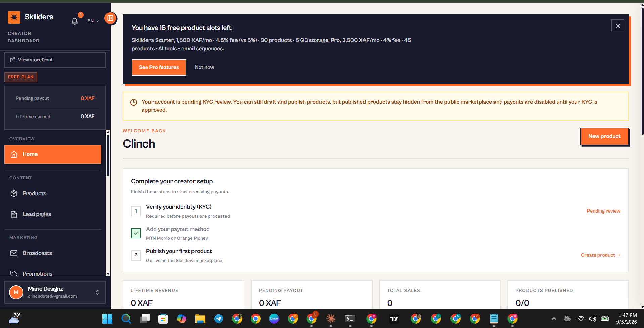This screenshot has height=328, width=644.
Task: Open the notifications bell
Action: [x=75, y=21]
